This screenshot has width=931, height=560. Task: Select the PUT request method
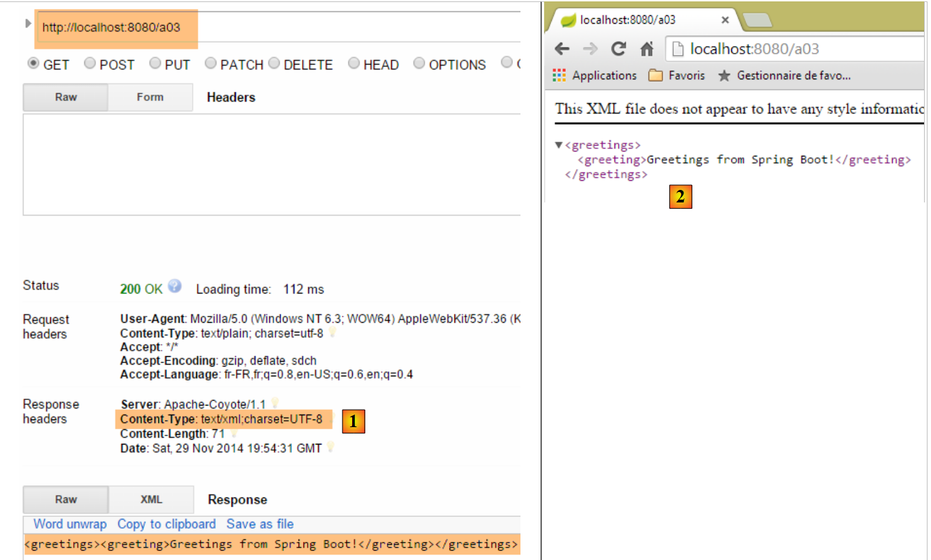click(x=156, y=64)
